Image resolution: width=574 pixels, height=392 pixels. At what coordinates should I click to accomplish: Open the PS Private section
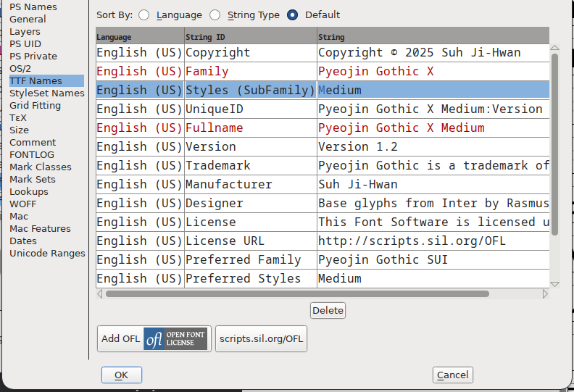(33, 56)
